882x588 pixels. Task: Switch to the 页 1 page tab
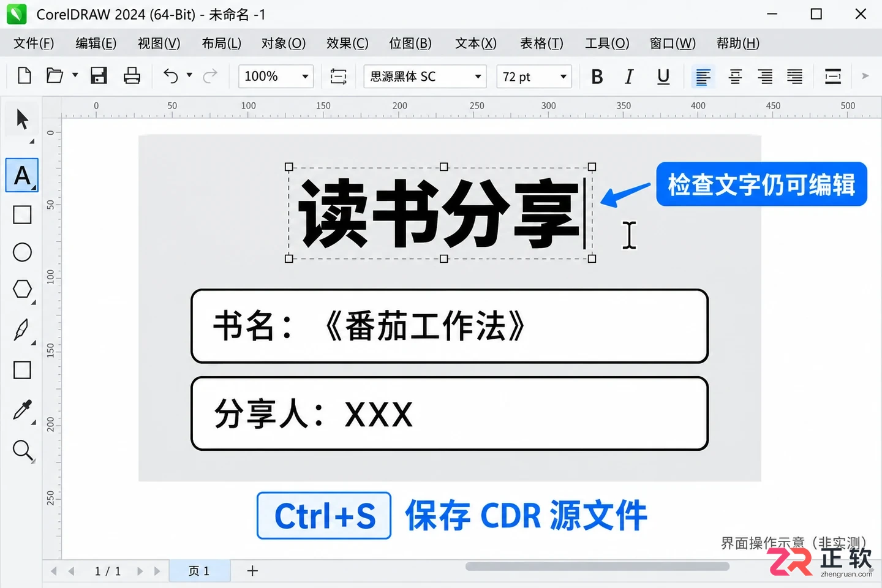point(199,571)
